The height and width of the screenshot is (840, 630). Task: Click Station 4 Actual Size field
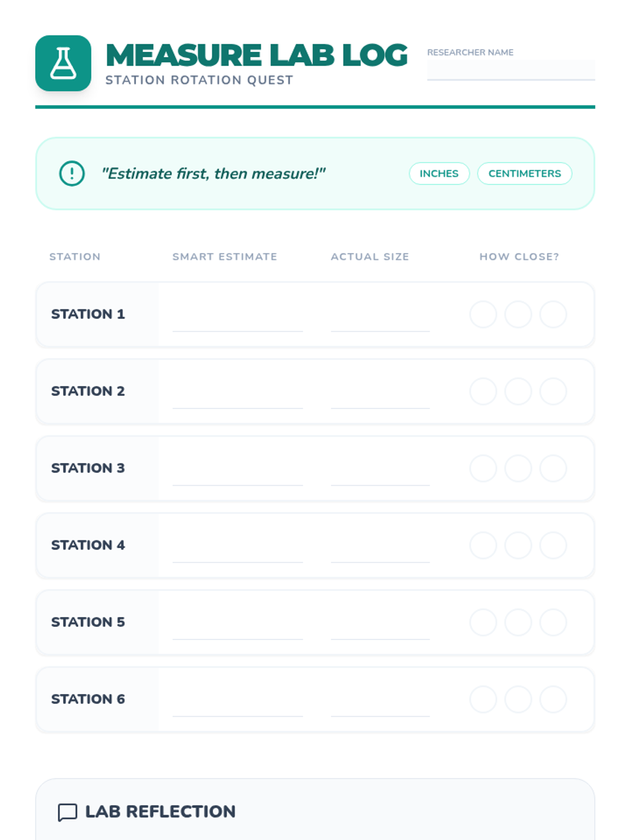point(380,551)
